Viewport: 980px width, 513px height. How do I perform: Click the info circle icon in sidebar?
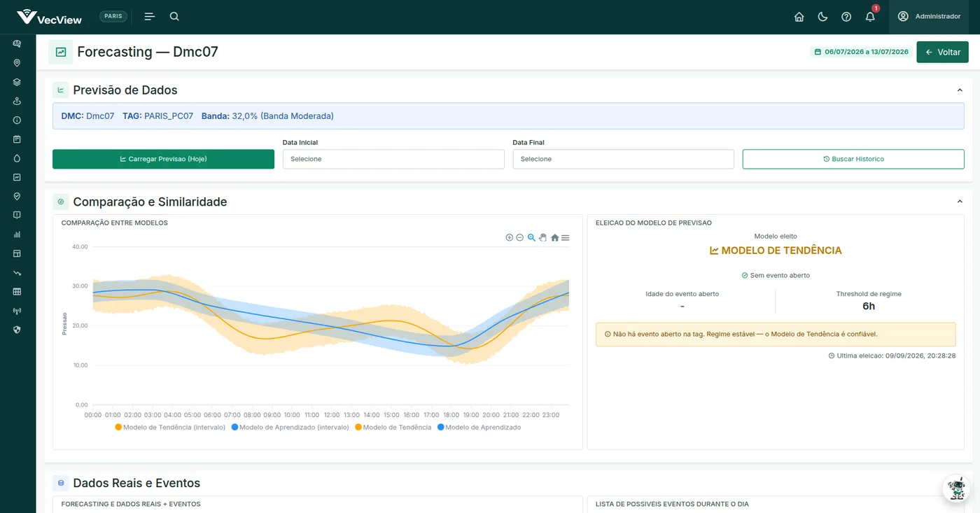(x=17, y=120)
